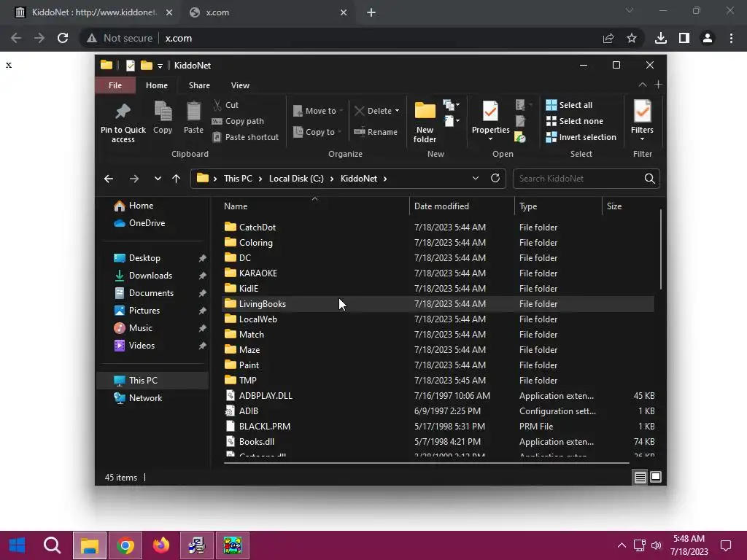Click Copy path in ribbon
This screenshot has height=560, width=747.
coord(238,121)
